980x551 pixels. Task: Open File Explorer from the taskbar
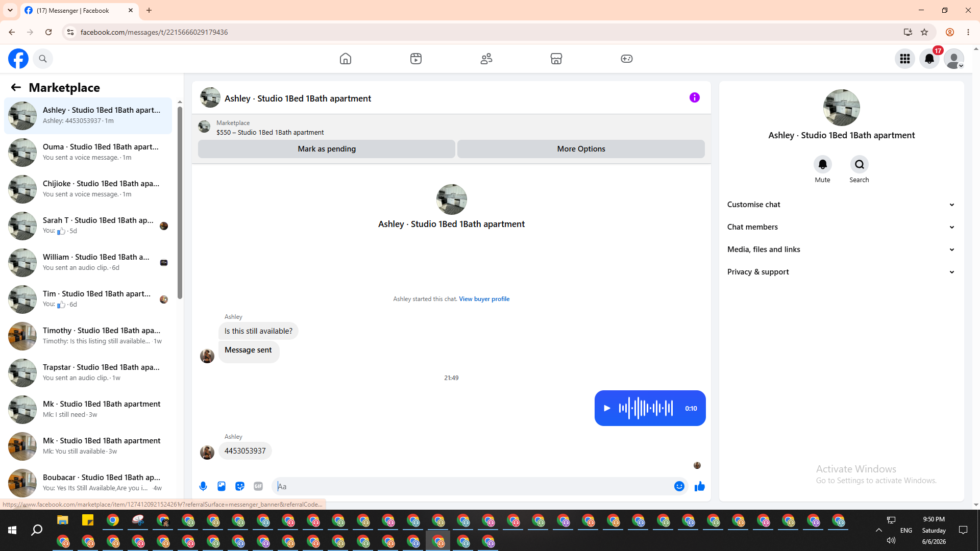[x=63, y=520]
